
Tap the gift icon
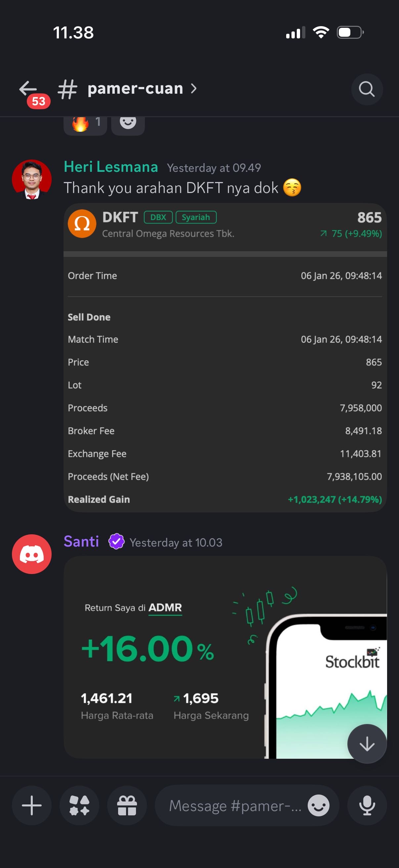pos(127,805)
